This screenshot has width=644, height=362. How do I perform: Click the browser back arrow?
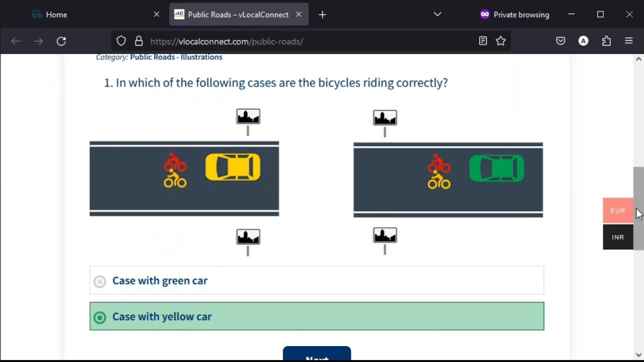point(16,41)
